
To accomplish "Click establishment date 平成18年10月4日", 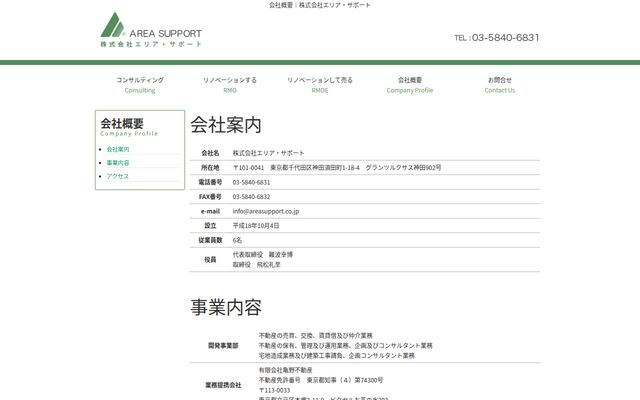I will pyautogui.click(x=256, y=226).
